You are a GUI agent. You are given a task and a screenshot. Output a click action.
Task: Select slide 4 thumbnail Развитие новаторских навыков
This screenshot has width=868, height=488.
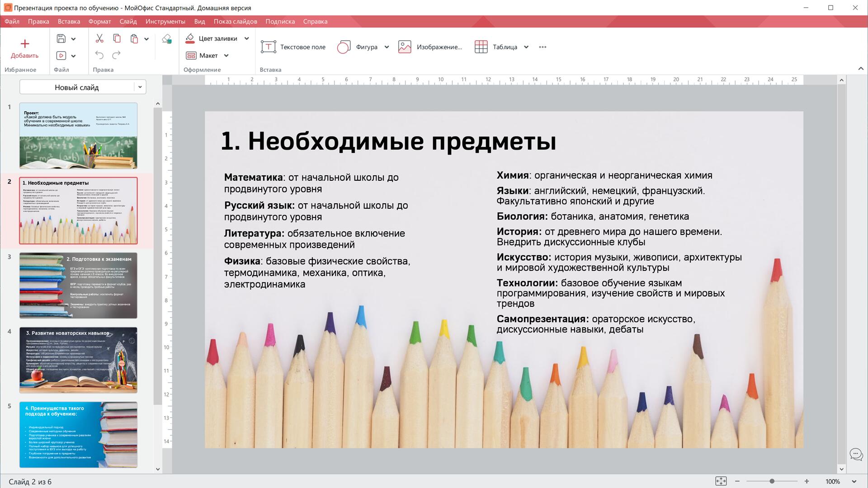coord(78,360)
